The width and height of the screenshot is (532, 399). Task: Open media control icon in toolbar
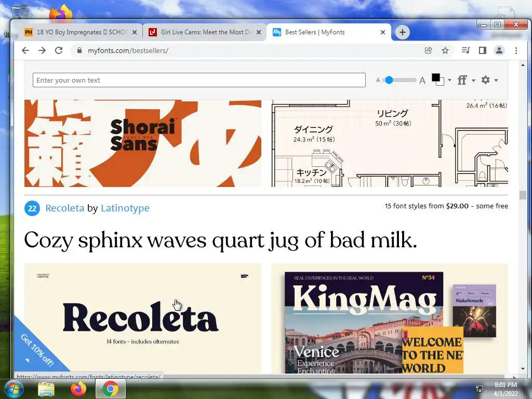click(x=465, y=50)
